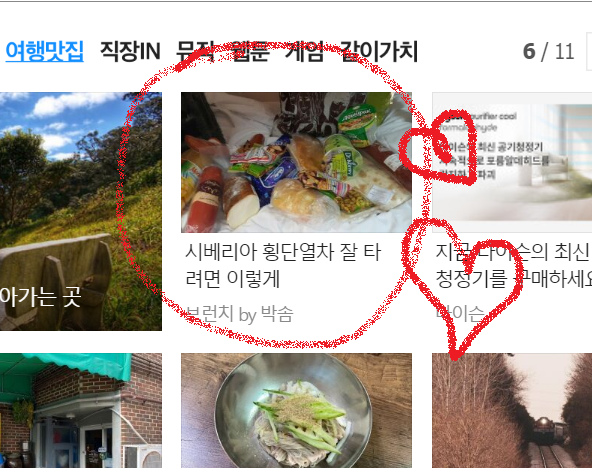
Task: Open the 게임 tab
Action: (x=304, y=52)
